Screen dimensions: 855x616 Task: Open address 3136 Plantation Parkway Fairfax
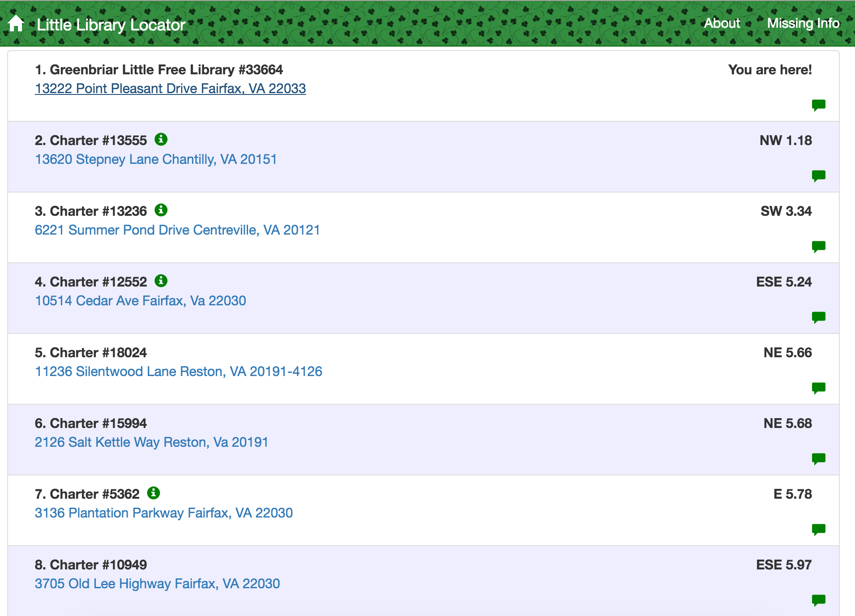164,513
